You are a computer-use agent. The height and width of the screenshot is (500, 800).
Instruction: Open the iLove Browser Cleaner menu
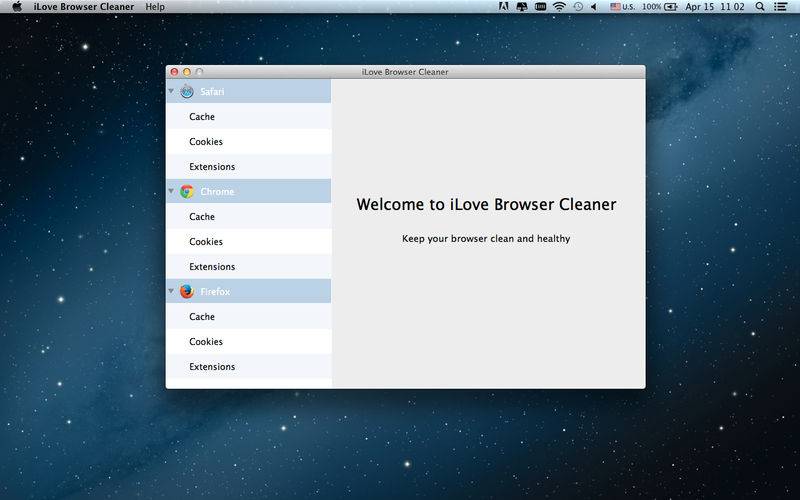pos(84,7)
